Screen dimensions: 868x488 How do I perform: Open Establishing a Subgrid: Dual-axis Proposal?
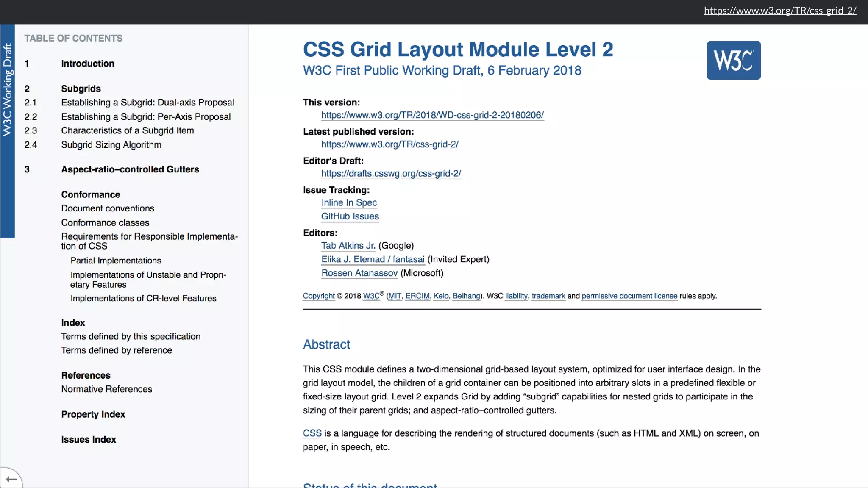[x=147, y=103]
